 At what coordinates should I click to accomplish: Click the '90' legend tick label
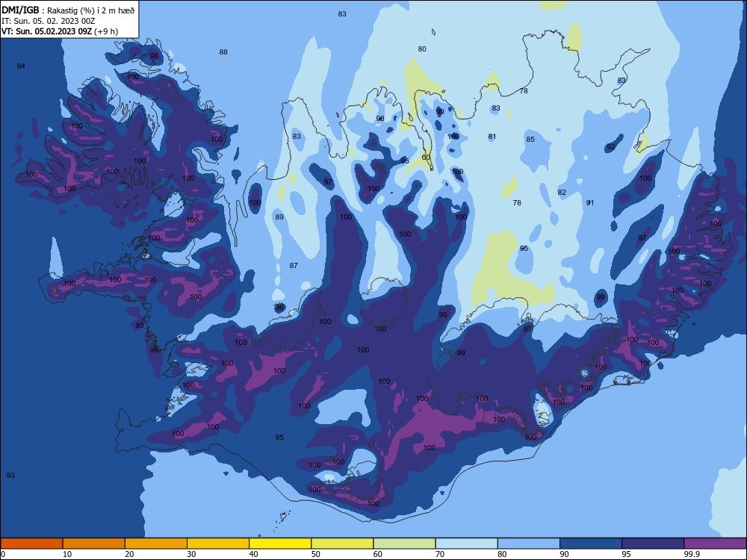tap(564, 554)
